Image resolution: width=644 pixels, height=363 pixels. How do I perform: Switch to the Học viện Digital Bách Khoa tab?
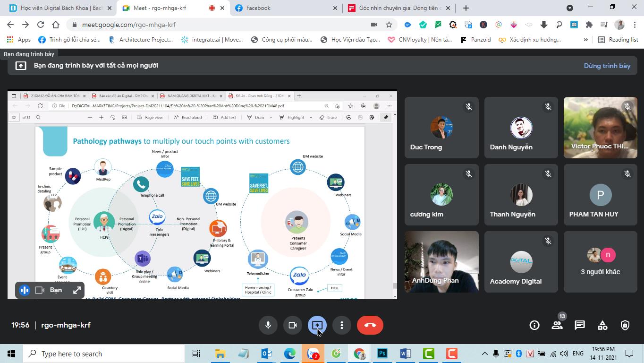coord(60,8)
